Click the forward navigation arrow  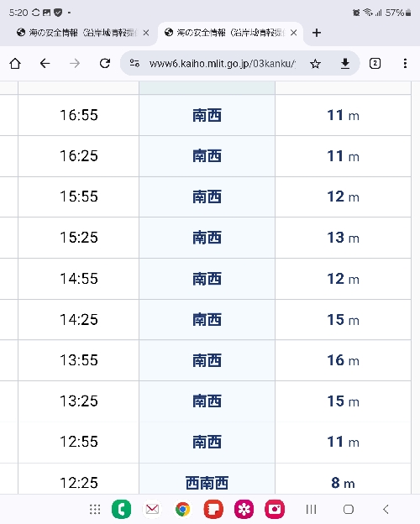click(75, 63)
